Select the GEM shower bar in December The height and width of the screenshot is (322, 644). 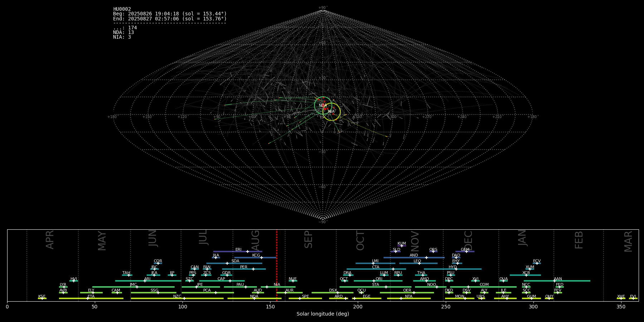[465, 252]
